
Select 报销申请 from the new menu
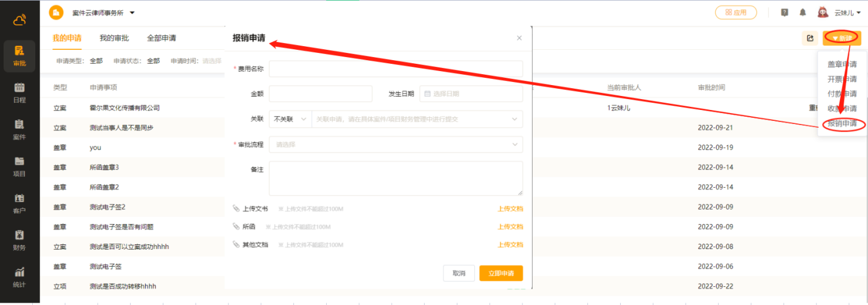[842, 123]
